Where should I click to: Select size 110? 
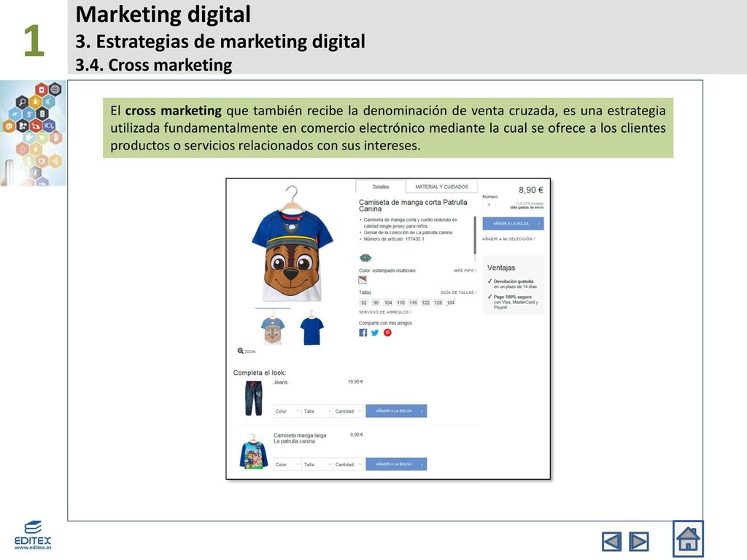pyautogui.click(x=400, y=303)
